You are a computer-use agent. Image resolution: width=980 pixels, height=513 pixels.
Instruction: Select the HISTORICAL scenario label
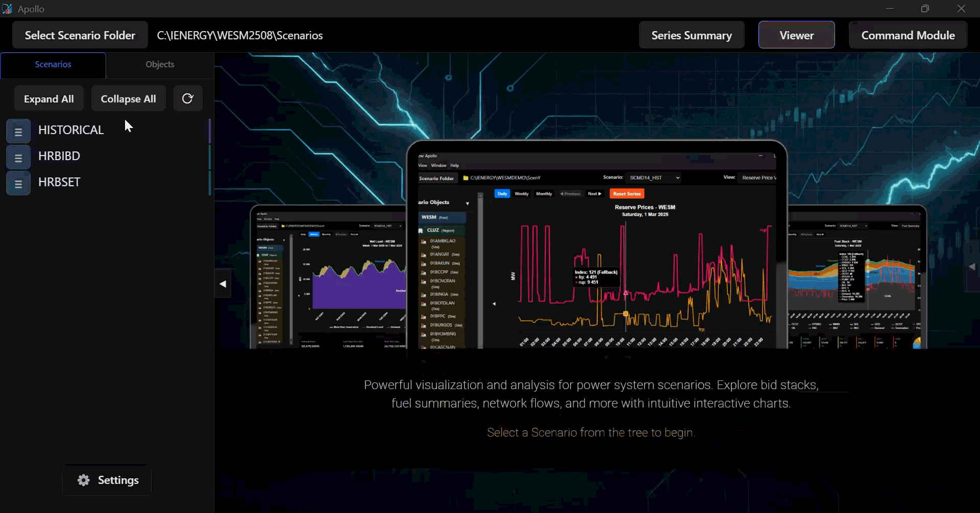(71, 130)
